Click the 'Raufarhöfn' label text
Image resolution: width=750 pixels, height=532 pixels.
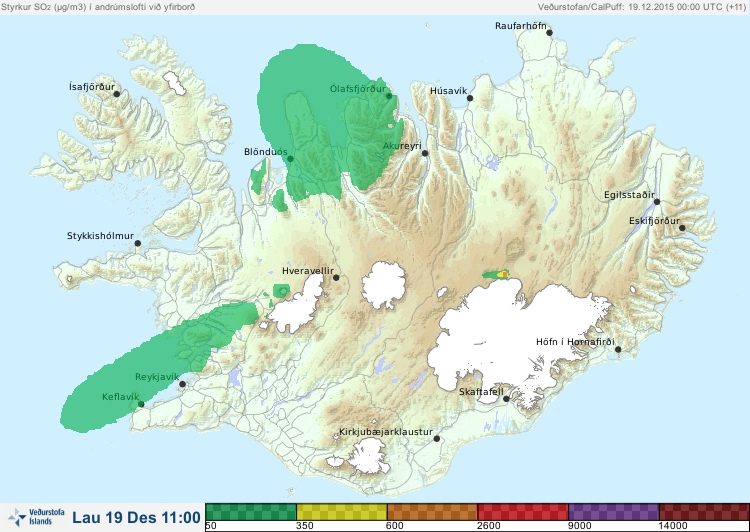pyautogui.click(x=520, y=26)
